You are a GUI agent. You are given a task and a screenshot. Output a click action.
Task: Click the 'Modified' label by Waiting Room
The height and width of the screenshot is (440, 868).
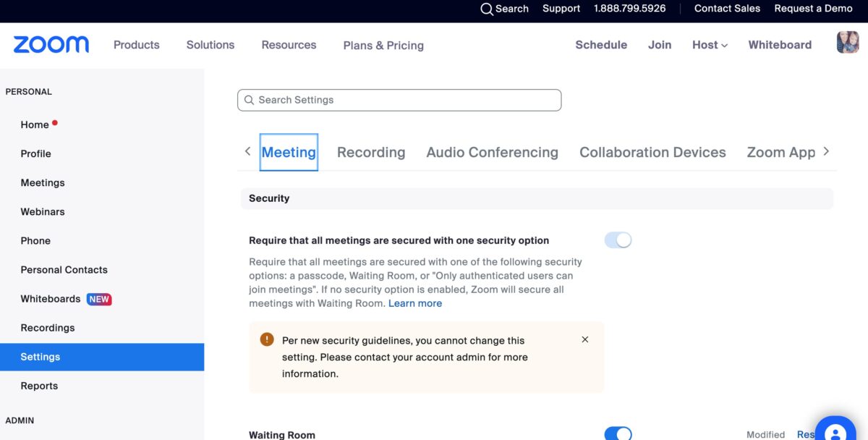(x=766, y=434)
